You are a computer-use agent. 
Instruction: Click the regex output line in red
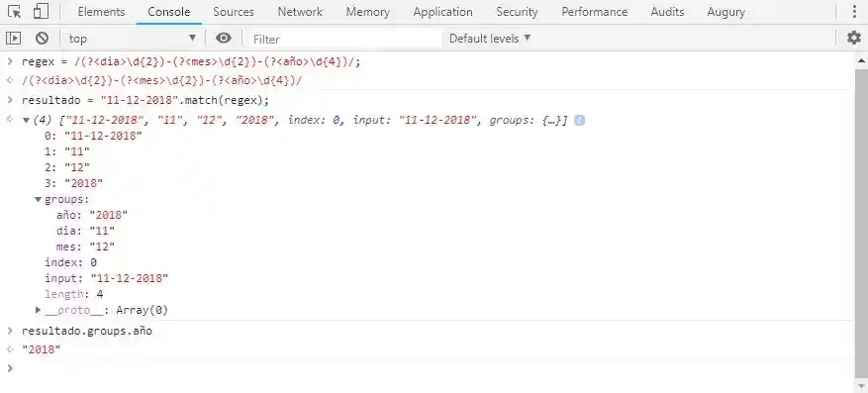(162, 81)
